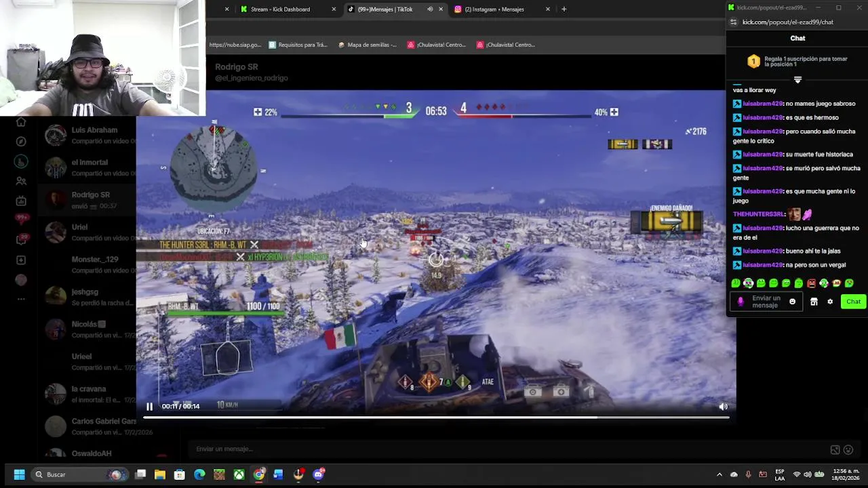Click the image attach icon in message box
This screenshot has width=868, height=488.
(835, 449)
